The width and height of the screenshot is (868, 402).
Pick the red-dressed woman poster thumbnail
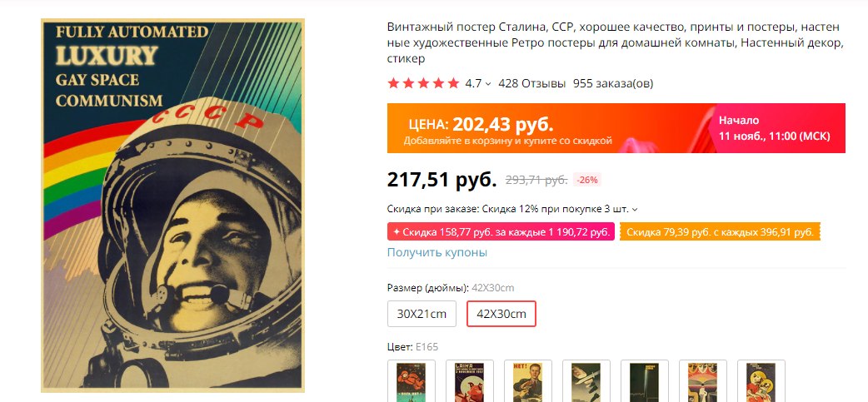point(761,381)
